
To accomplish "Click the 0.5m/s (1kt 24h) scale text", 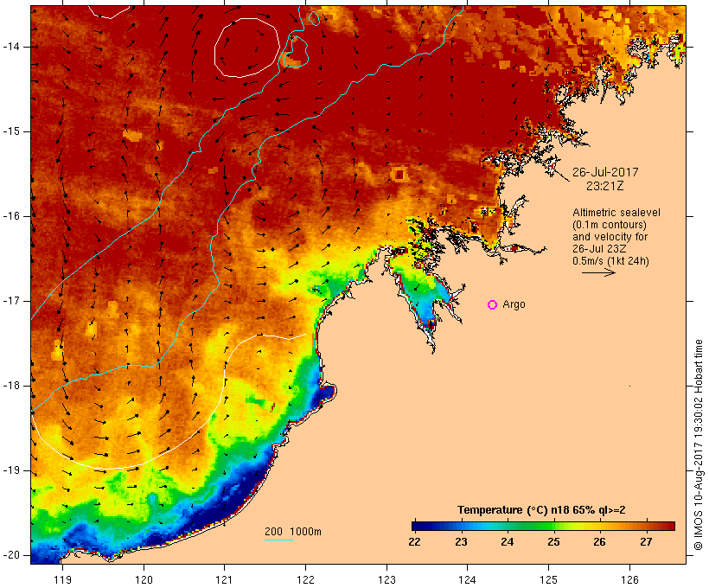I will (x=611, y=261).
